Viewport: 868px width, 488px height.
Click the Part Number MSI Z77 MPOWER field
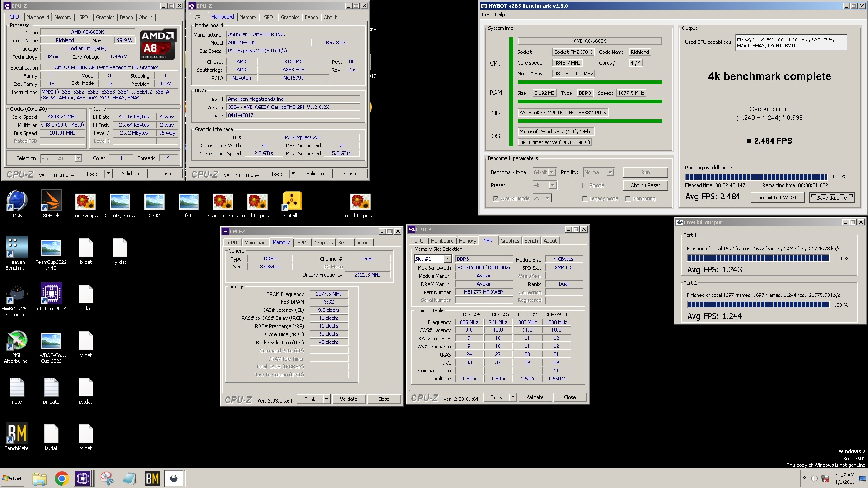pyautogui.click(x=483, y=292)
